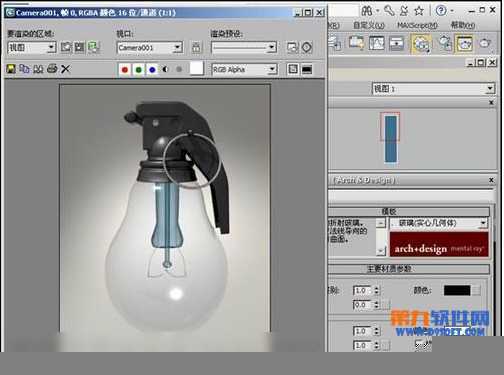504x375 pixels.
Task: Toggle the blue channel display
Action: [x=152, y=69]
